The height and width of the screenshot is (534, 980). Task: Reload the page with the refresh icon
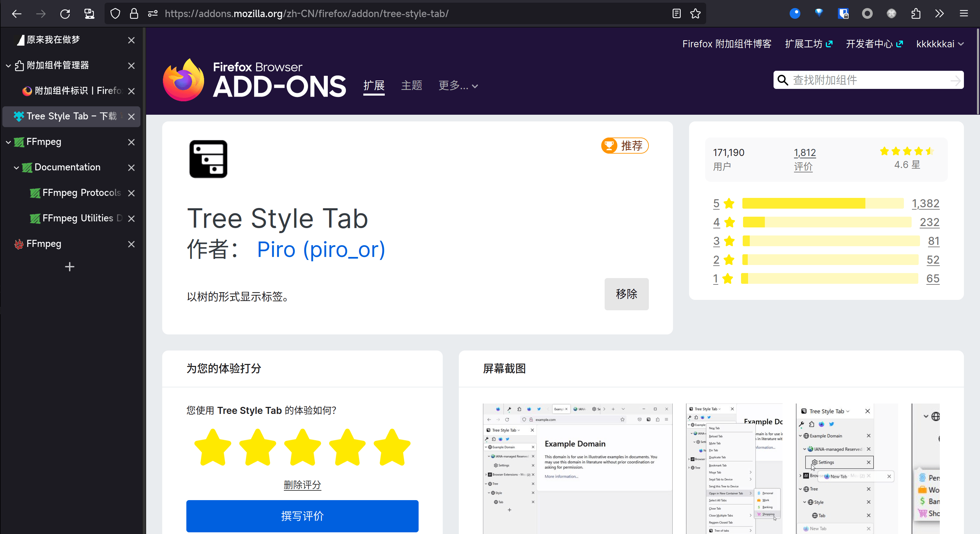tap(65, 14)
